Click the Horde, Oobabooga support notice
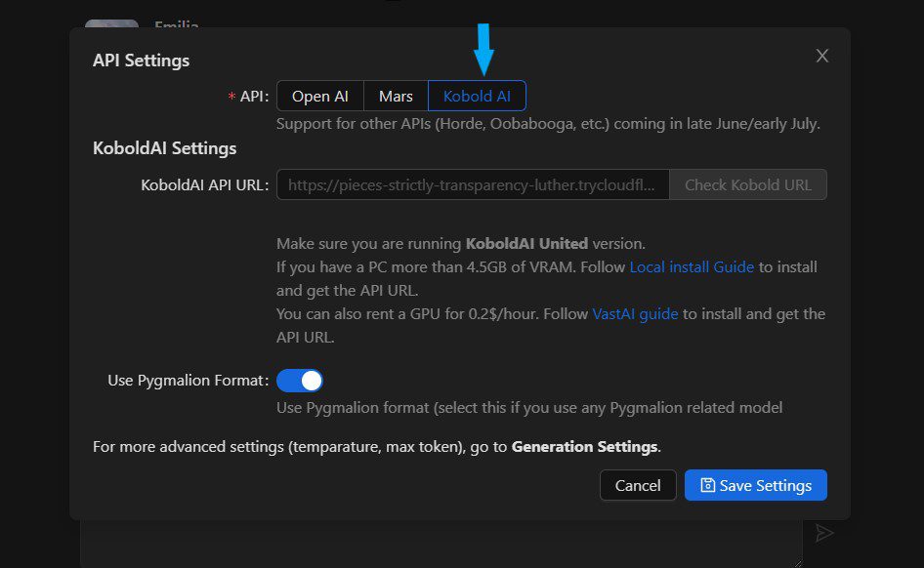This screenshot has height=568, width=924. 548,124
